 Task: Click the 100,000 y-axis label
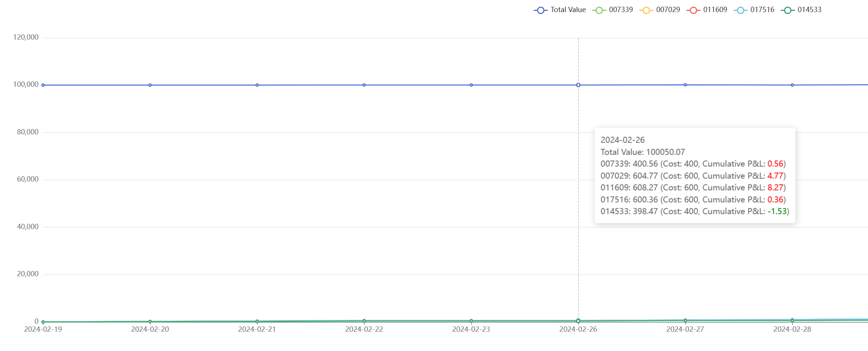point(26,85)
